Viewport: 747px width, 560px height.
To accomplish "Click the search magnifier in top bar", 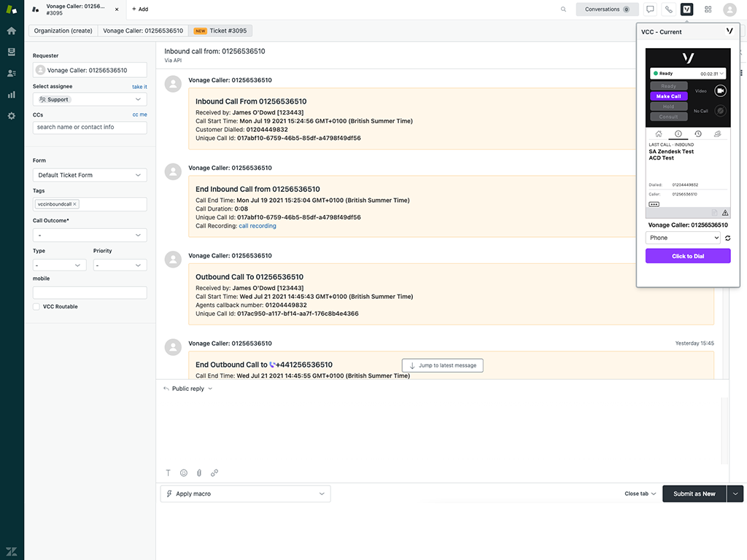I will pyautogui.click(x=564, y=9).
